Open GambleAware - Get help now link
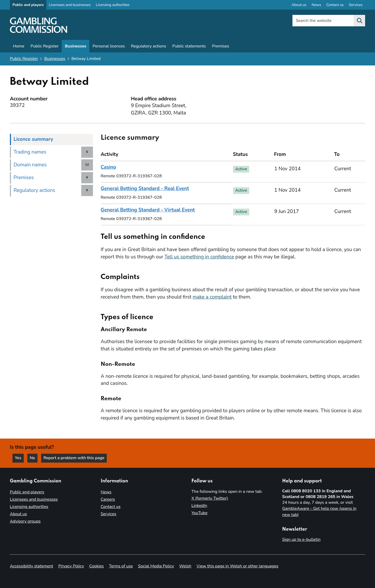This screenshot has width=375, height=588. (x=319, y=512)
